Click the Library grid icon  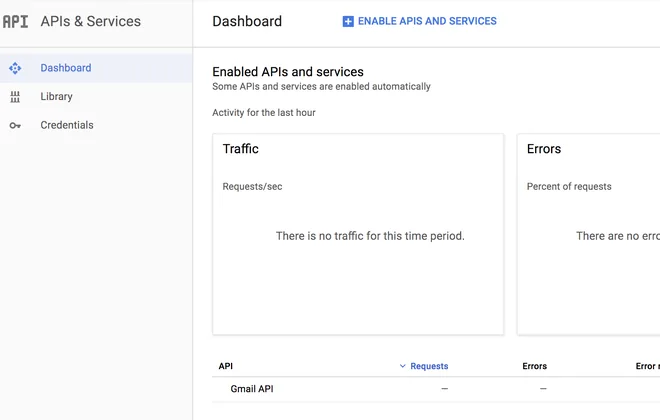coord(15,97)
